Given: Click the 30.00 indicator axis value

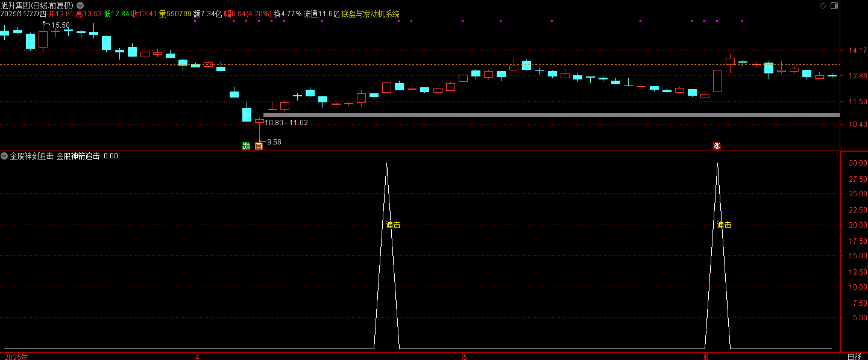Looking at the screenshot, I should coord(858,163).
